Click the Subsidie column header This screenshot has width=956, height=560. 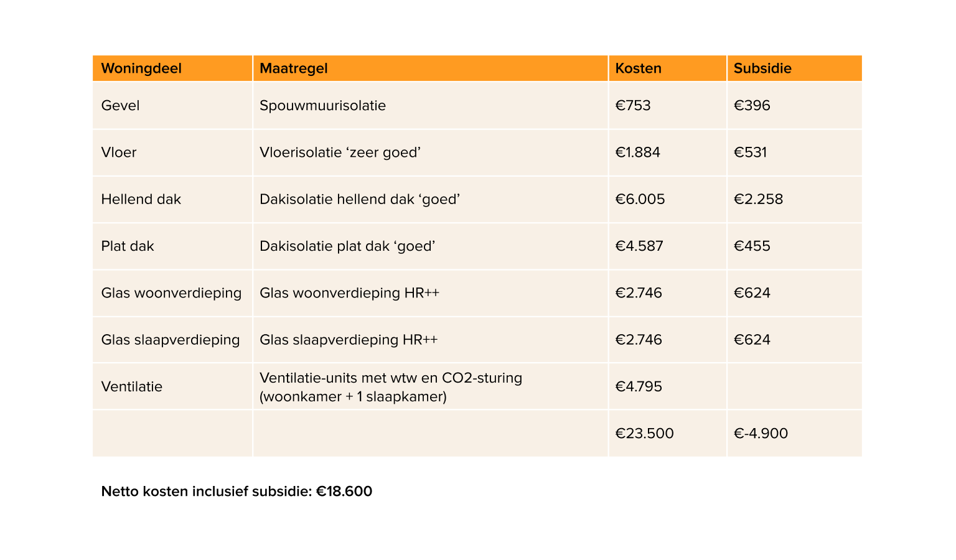coord(762,68)
